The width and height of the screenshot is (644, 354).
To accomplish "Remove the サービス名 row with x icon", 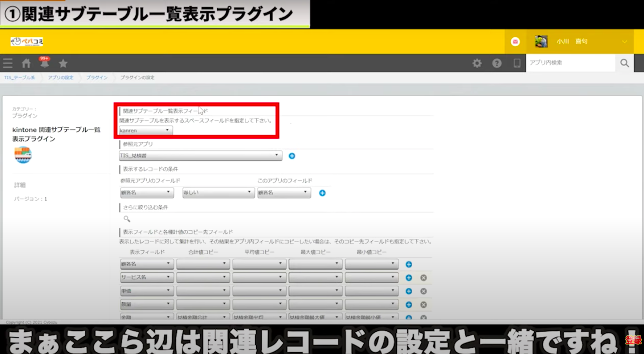I will click(x=423, y=278).
